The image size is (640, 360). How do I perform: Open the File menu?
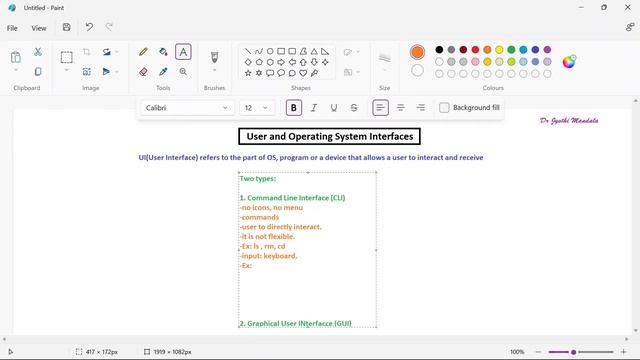pos(12,28)
